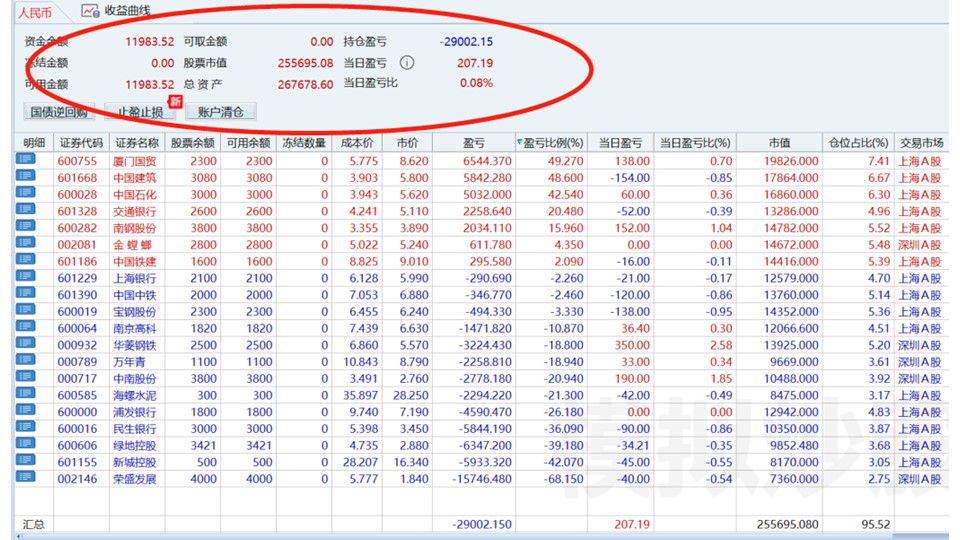Sort by 市值 column header
The image size is (960, 540).
tap(779, 143)
